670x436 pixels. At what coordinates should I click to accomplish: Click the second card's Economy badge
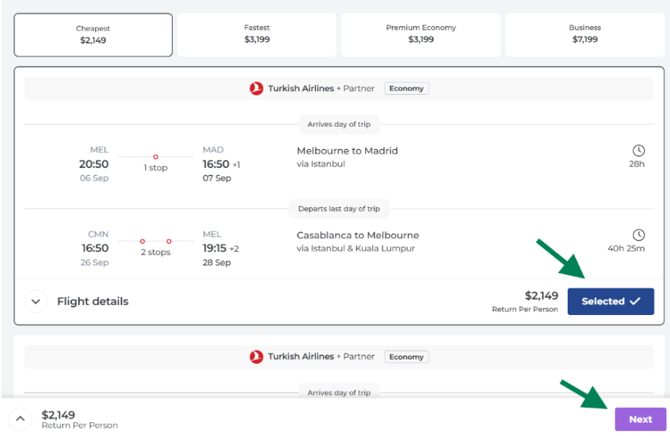(x=406, y=357)
